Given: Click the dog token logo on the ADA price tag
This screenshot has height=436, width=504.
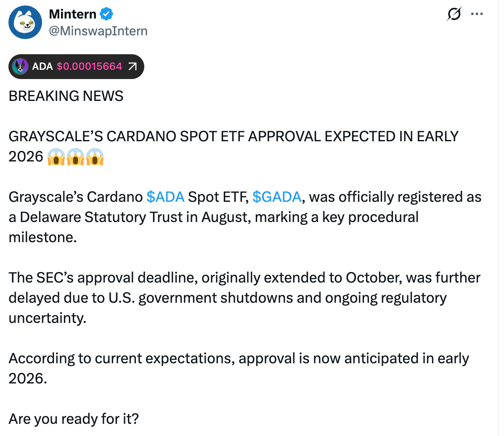Looking at the screenshot, I should coord(20,66).
